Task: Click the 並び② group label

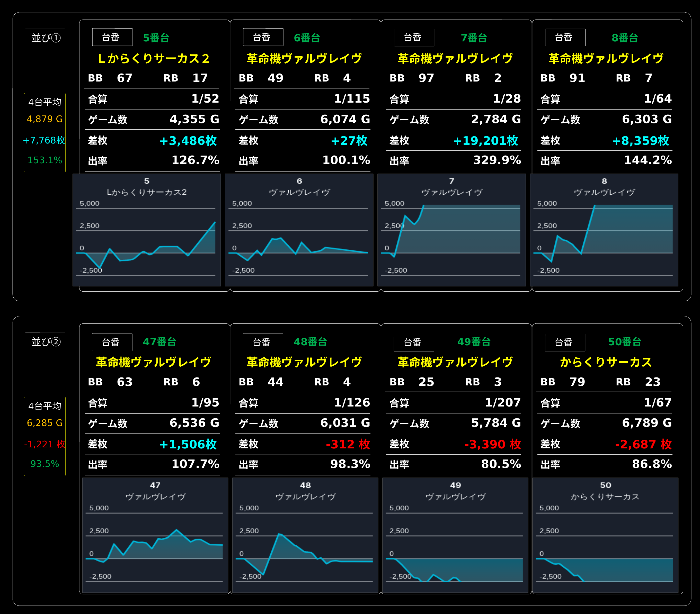Action: click(45, 341)
